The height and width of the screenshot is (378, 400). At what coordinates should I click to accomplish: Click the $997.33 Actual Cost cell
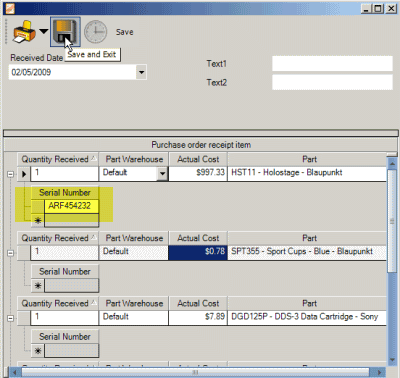point(198,174)
